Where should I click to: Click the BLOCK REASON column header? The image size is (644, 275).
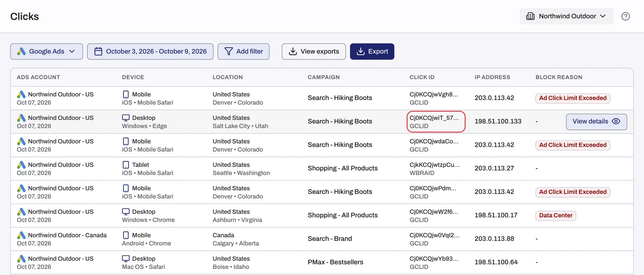[559, 77]
